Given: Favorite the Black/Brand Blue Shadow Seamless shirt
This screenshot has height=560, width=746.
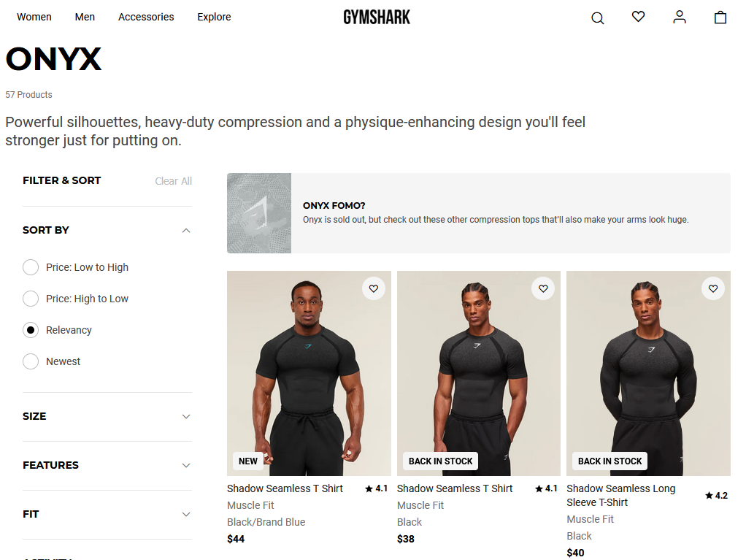Looking at the screenshot, I should click(x=374, y=288).
